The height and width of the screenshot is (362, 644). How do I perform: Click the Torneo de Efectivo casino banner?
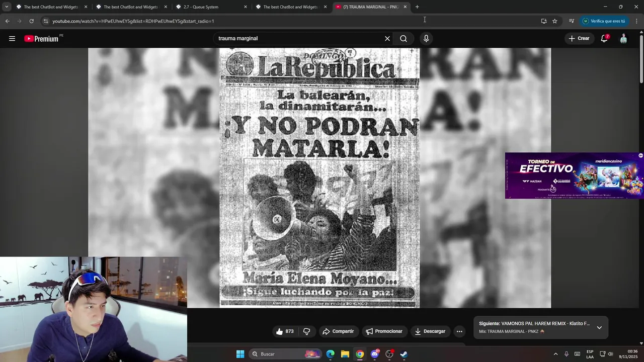pyautogui.click(x=574, y=175)
